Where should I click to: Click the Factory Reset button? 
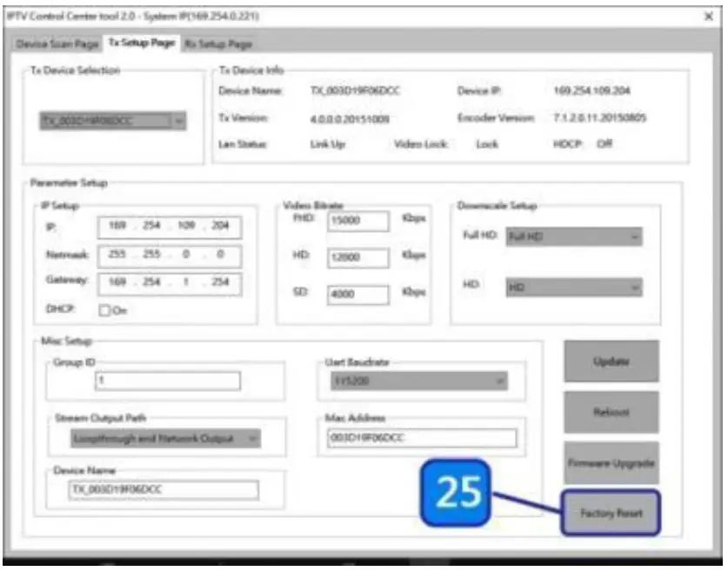point(611,513)
